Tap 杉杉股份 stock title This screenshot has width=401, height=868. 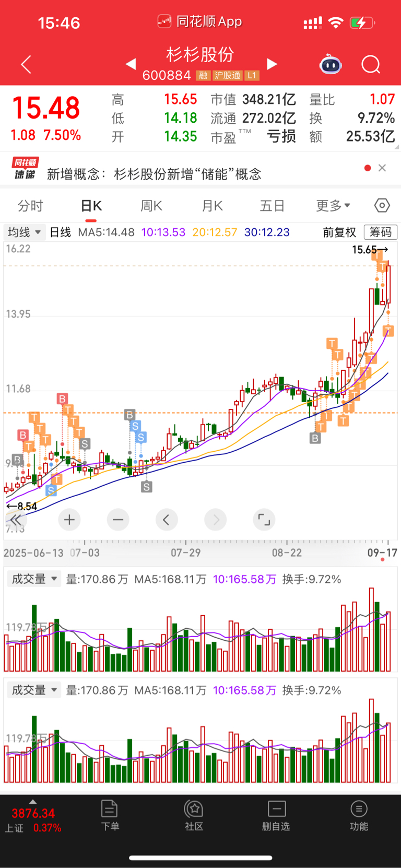coord(200,54)
